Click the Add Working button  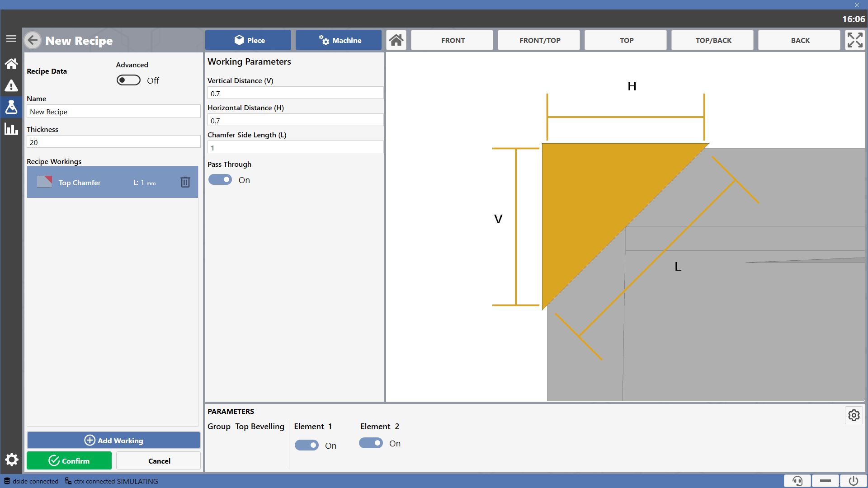(113, 441)
